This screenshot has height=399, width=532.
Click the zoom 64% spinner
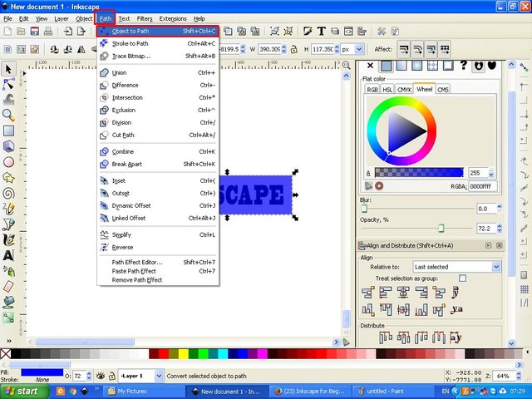[519, 376]
